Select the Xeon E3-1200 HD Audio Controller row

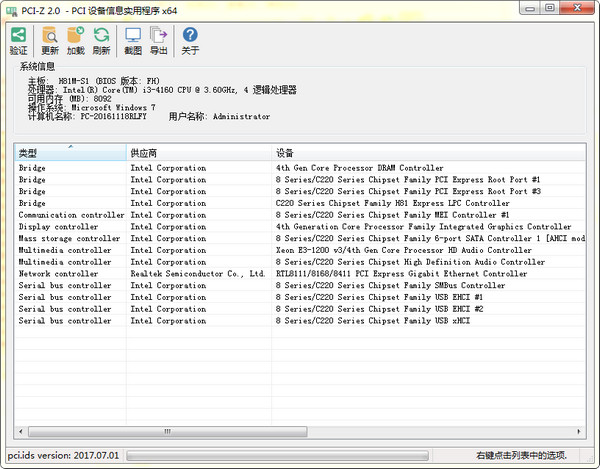300,250
